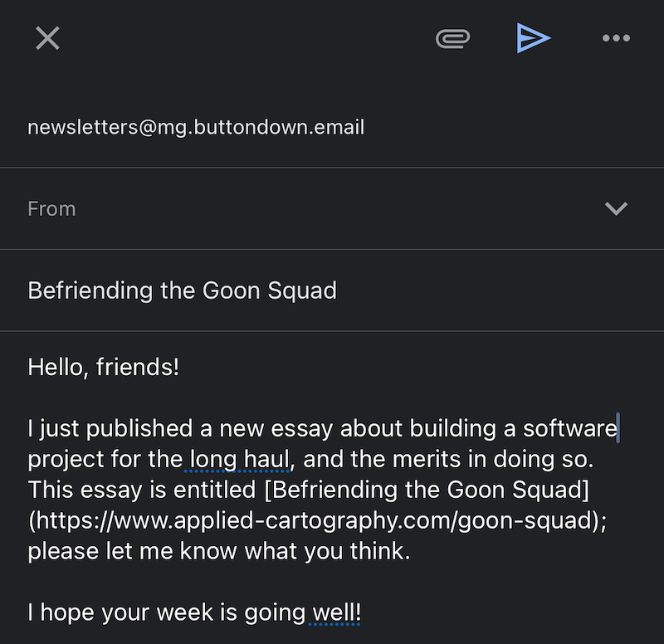Click the word "project" in the body
Viewport: 664px width, 644px height.
68,458
